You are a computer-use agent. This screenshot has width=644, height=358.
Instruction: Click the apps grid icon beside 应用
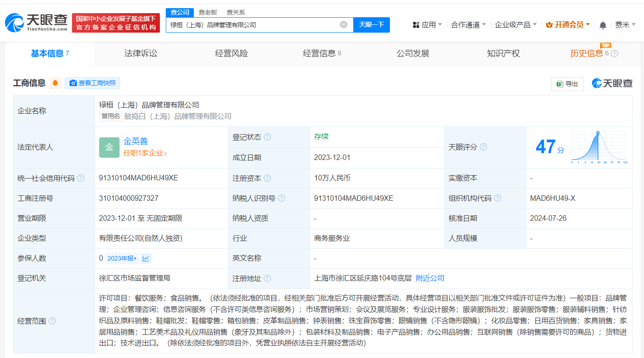tap(415, 25)
